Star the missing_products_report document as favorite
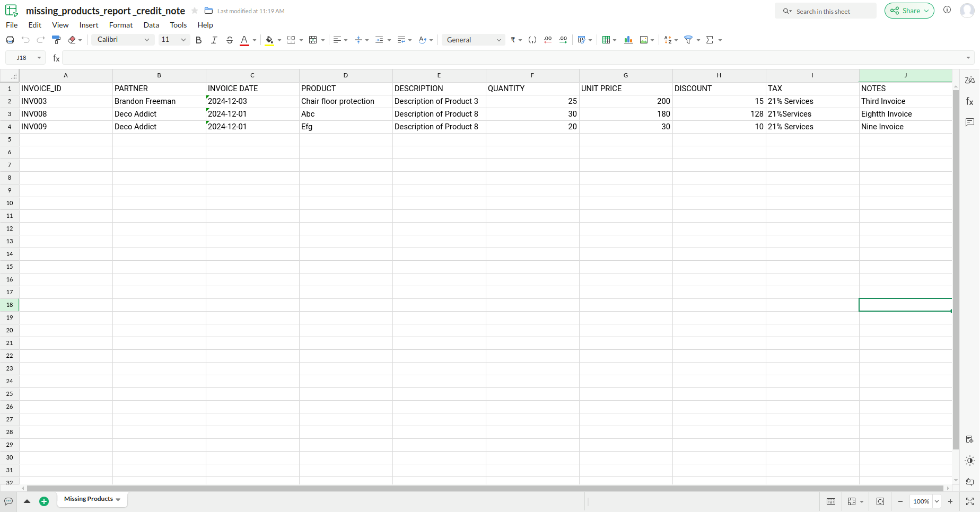Viewport: 980px width, 512px height. pyautogui.click(x=195, y=11)
